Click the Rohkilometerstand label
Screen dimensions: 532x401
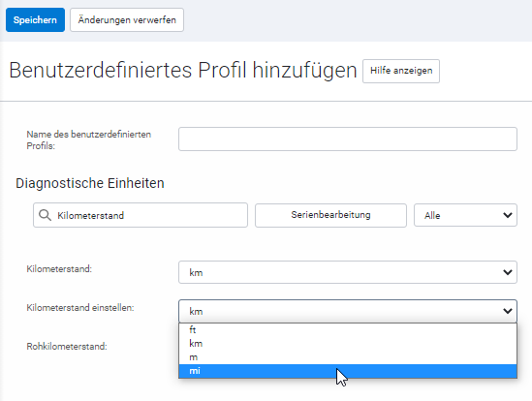[67, 347]
